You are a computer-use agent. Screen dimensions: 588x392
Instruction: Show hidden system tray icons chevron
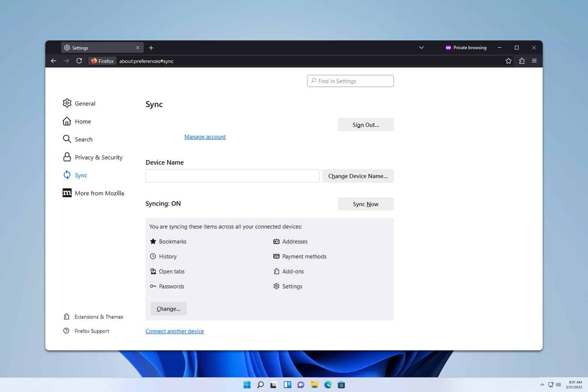(542, 385)
